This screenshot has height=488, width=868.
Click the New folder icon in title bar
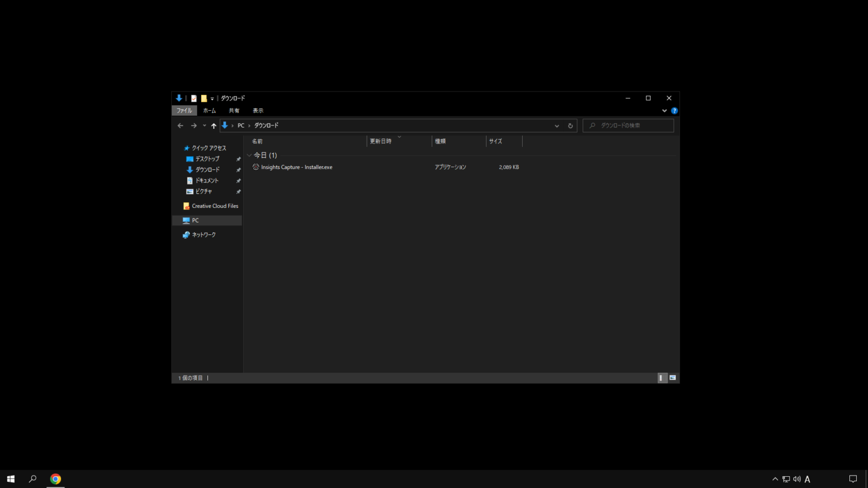coord(203,98)
